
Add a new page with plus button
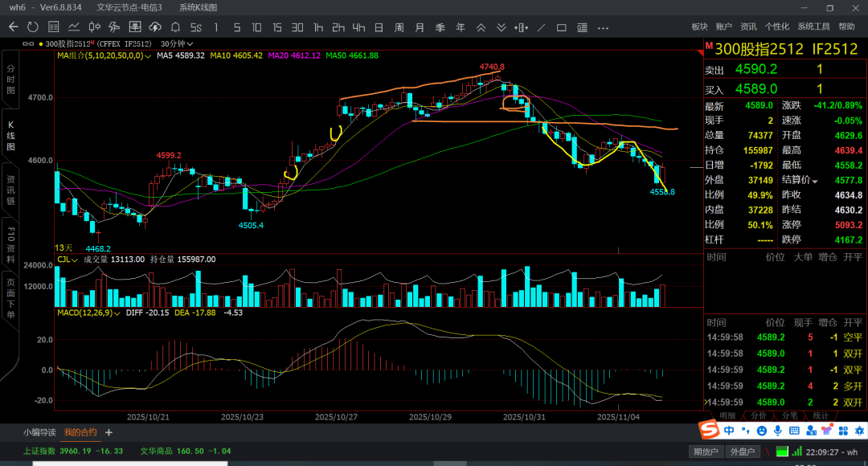point(108,432)
